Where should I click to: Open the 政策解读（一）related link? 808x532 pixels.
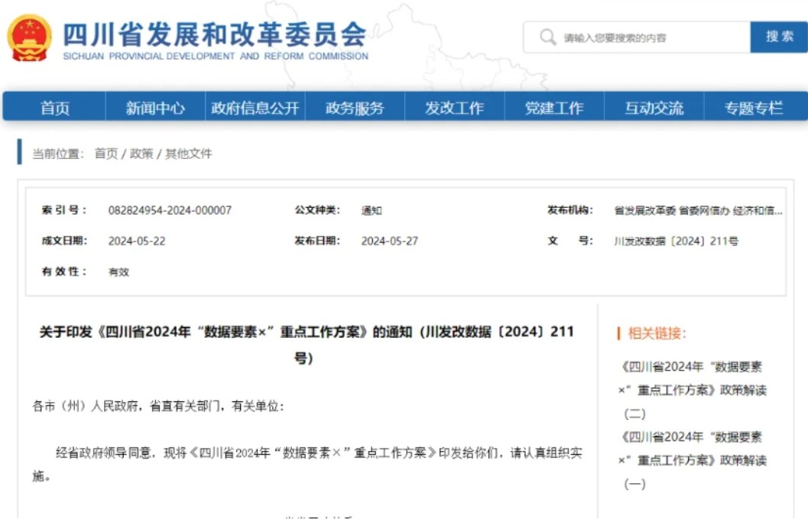(693, 460)
